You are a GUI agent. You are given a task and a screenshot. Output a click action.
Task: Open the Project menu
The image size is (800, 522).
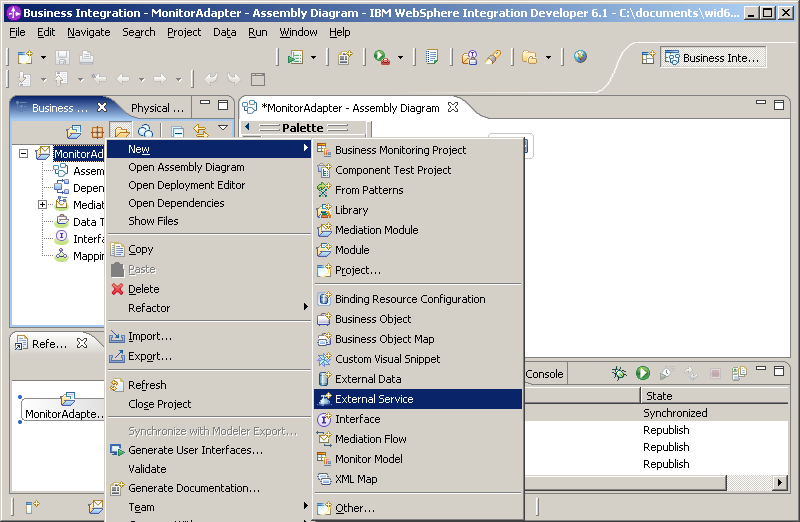[x=184, y=33]
